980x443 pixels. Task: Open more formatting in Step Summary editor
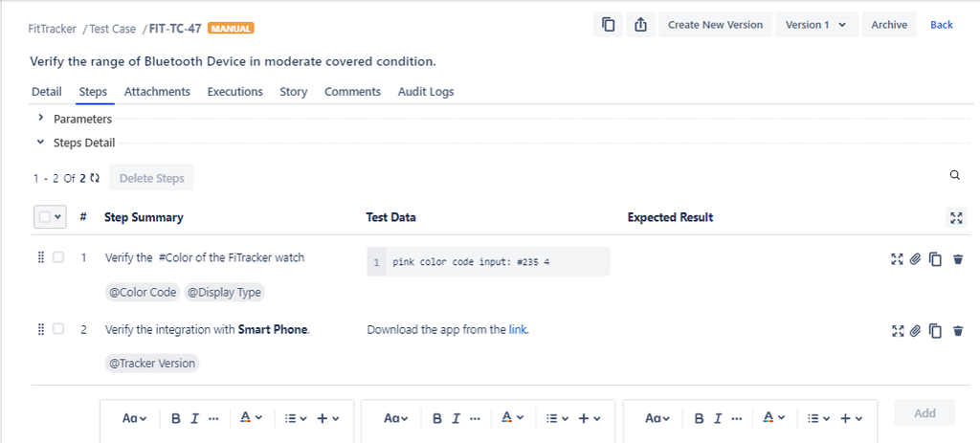(213, 419)
